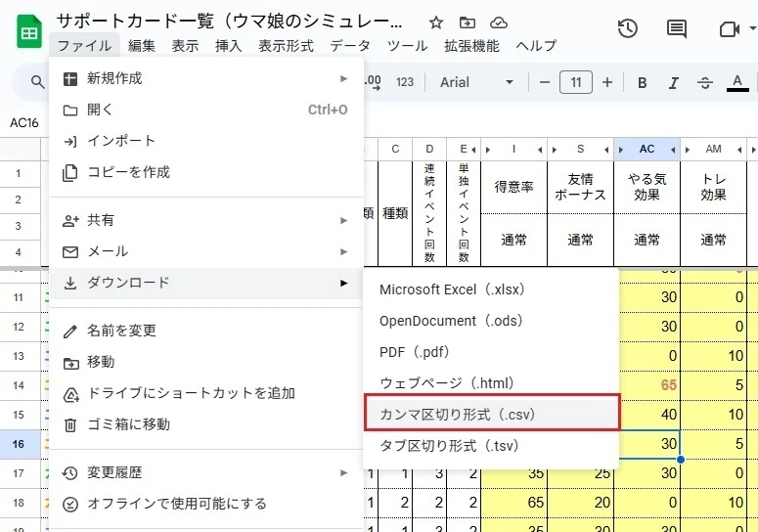Check the cloud save status icon
Screen dimensions: 758x532
pos(499,22)
